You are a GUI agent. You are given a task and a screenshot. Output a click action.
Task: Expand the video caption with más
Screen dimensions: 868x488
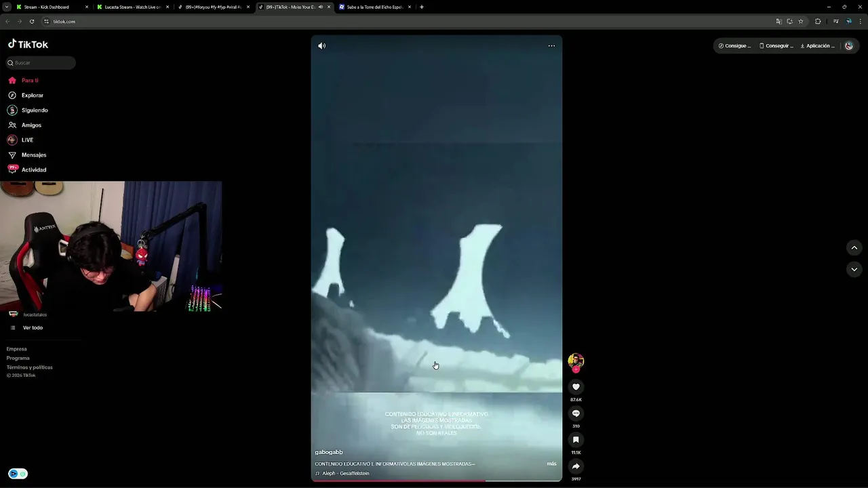551,464
